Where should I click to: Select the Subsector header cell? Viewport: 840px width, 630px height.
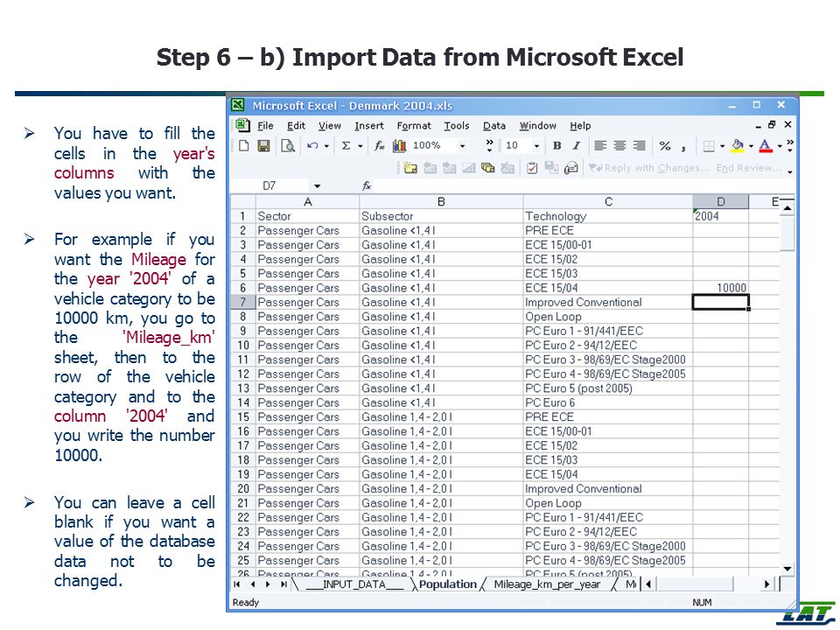click(x=441, y=216)
